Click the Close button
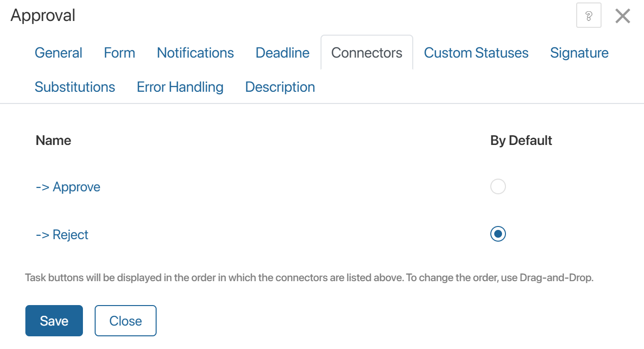 coord(125,321)
